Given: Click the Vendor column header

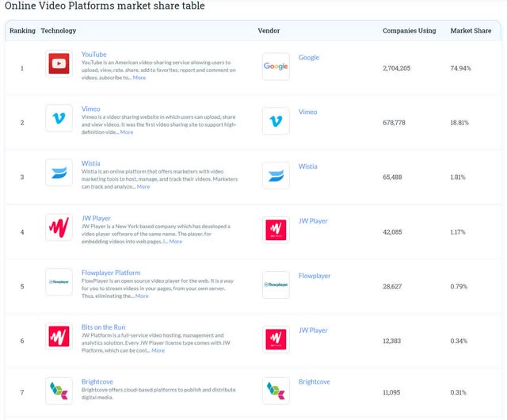Looking at the screenshot, I should (x=269, y=31).
